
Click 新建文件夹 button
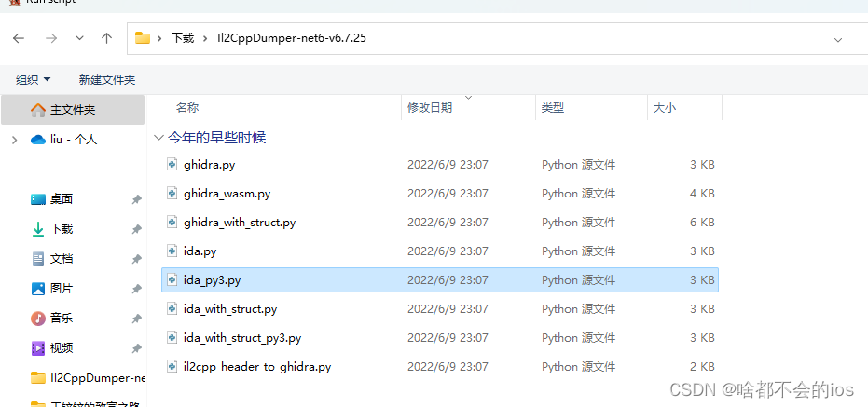pyautogui.click(x=107, y=80)
